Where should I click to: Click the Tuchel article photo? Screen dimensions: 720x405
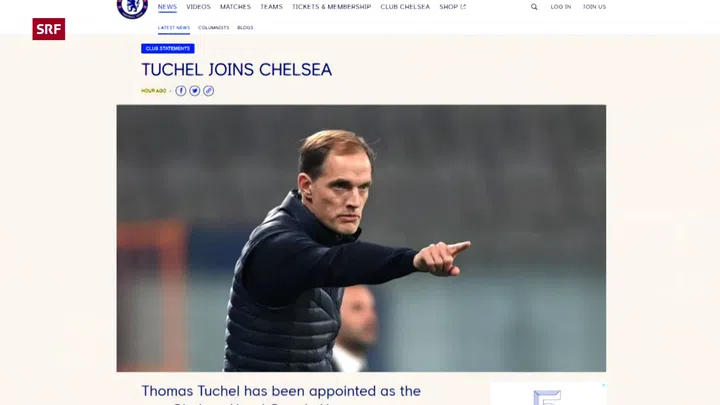361,238
